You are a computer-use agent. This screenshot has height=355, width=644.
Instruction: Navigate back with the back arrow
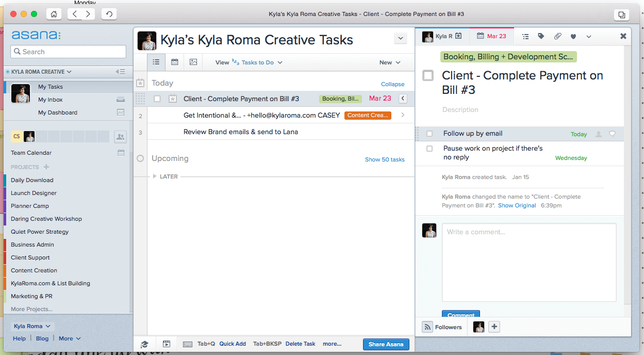(75, 14)
